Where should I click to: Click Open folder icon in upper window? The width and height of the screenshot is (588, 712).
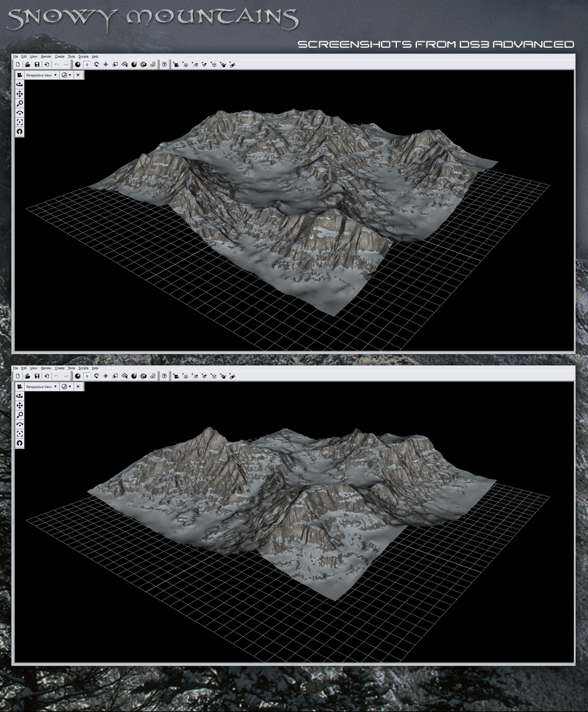(x=28, y=64)
